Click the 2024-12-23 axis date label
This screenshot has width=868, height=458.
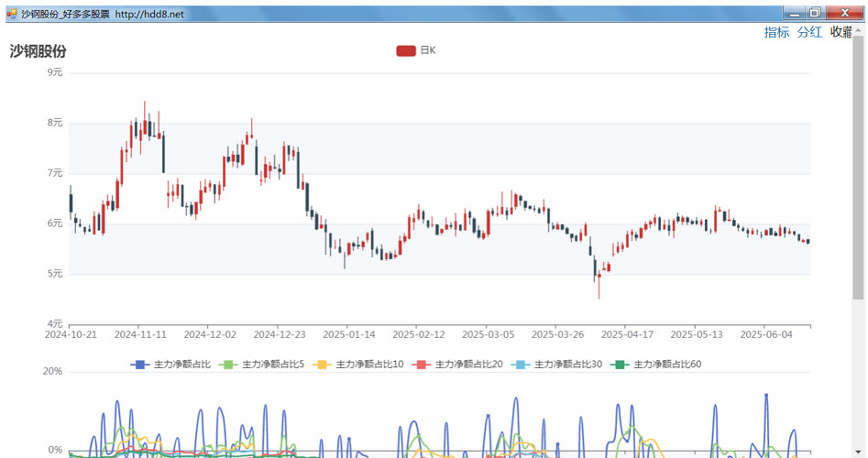tap(280, 334)
